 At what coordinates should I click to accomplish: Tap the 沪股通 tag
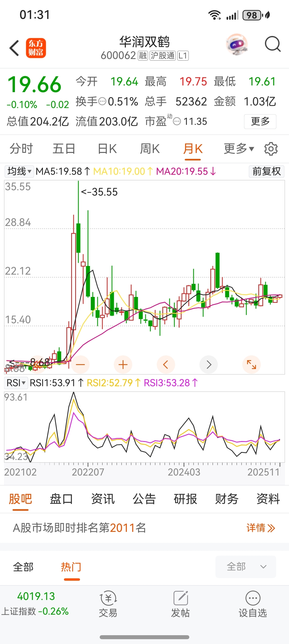tap(162, 56)
